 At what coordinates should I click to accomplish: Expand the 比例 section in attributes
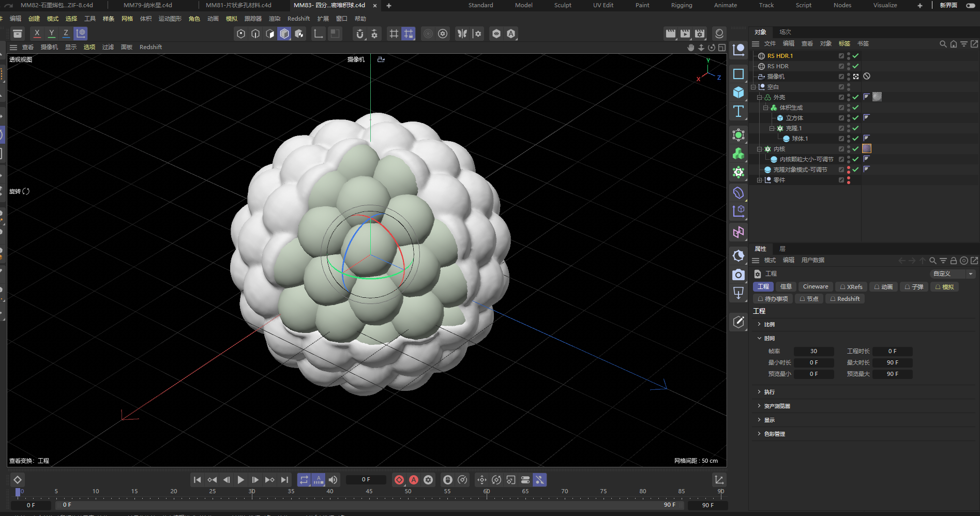[x=759, y=324]
